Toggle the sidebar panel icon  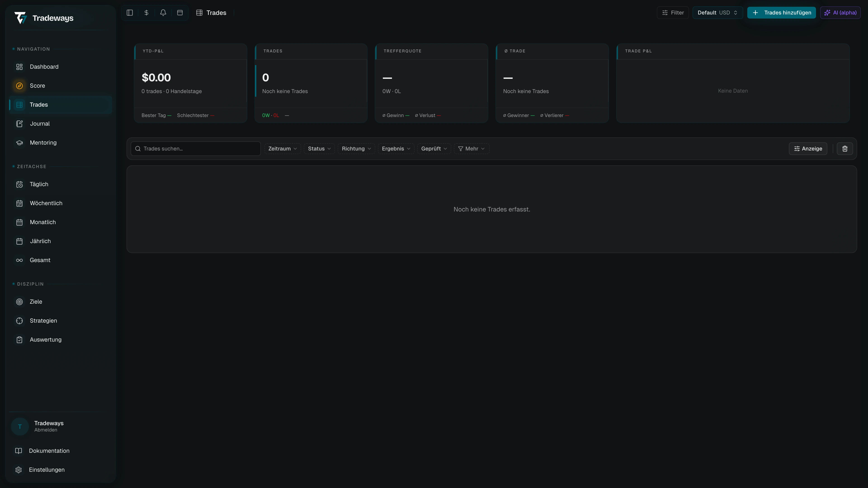130,13
